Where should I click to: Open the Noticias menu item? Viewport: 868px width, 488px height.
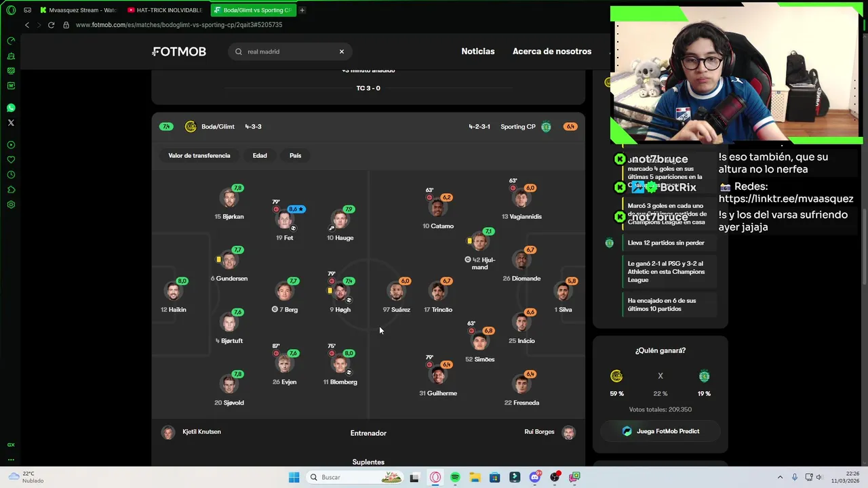(x=478, y=52)
